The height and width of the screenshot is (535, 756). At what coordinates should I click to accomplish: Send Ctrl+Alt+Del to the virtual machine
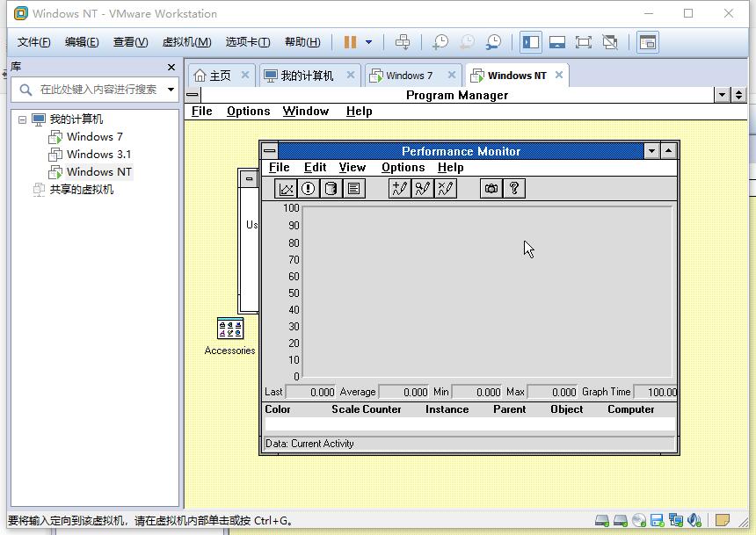click(x=403, y=42)
